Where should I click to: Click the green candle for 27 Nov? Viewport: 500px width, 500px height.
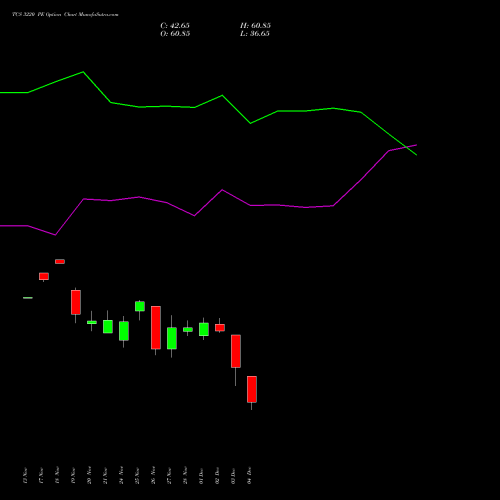point(172,338)
